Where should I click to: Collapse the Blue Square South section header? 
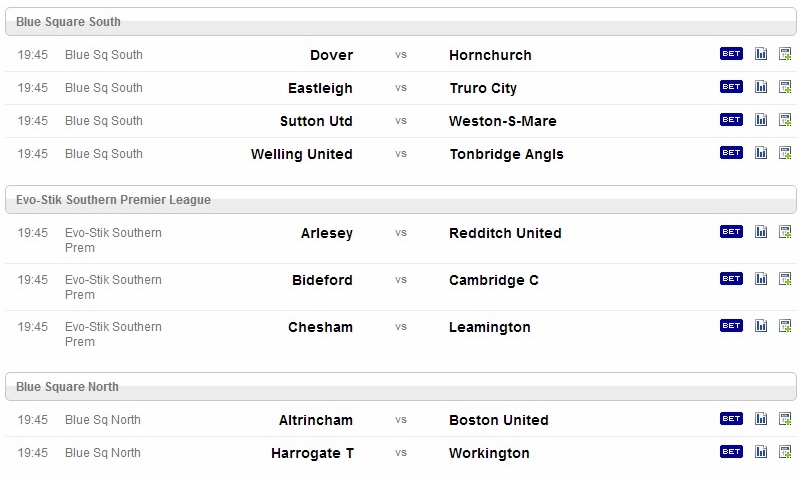pos(401,22)
